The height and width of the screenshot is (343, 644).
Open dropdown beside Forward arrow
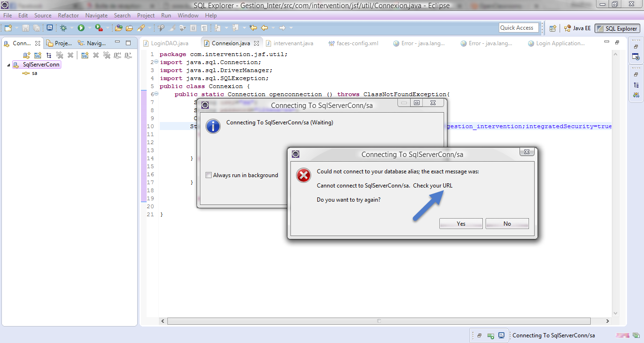coord(291,28)
